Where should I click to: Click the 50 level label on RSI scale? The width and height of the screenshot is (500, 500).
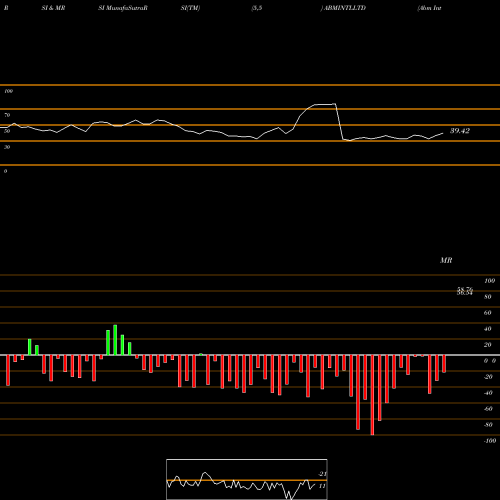[x=7, y=131]
